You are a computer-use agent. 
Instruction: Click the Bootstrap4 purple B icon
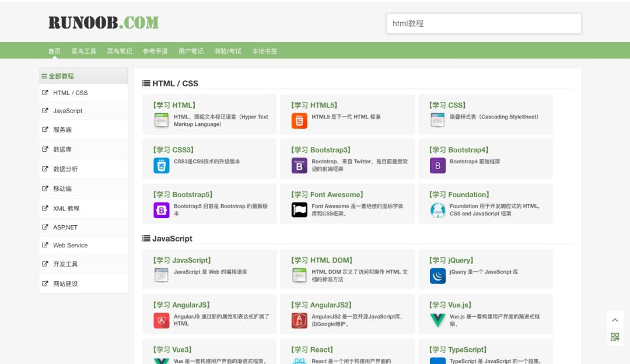(x=437, y=166)
